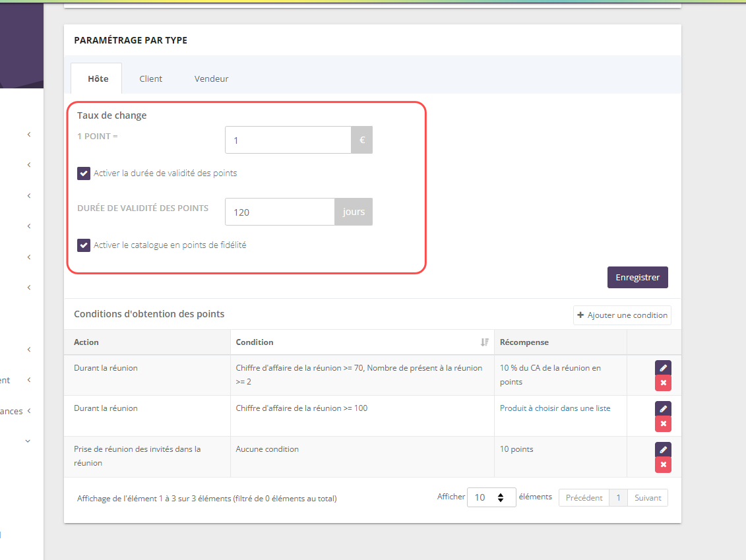Click the points validity duration field
The image size is (746, 560).
pos(280,212)
